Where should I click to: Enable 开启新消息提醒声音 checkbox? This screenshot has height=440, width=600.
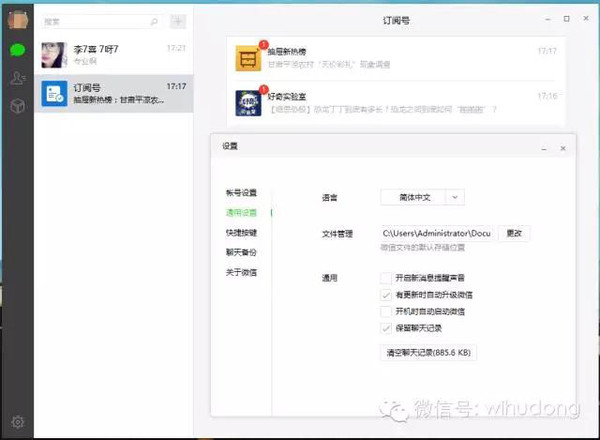click(386, 278)
